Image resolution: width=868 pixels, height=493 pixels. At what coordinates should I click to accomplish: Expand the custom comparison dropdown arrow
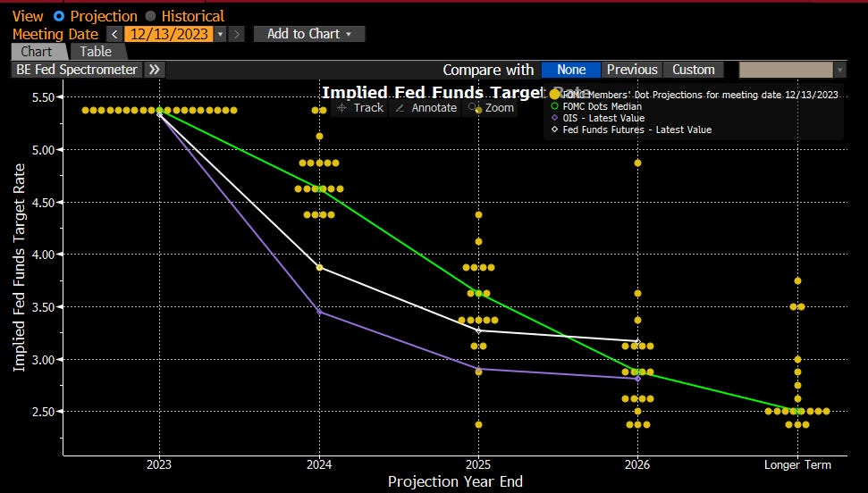pyautogui.click(x=839, y=70)
